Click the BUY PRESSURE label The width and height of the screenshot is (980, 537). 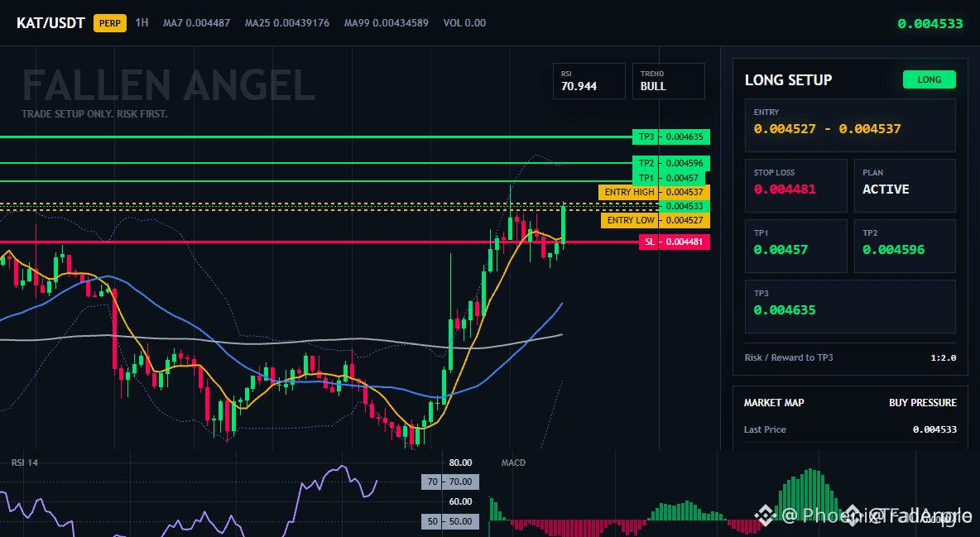click(923, 403)
